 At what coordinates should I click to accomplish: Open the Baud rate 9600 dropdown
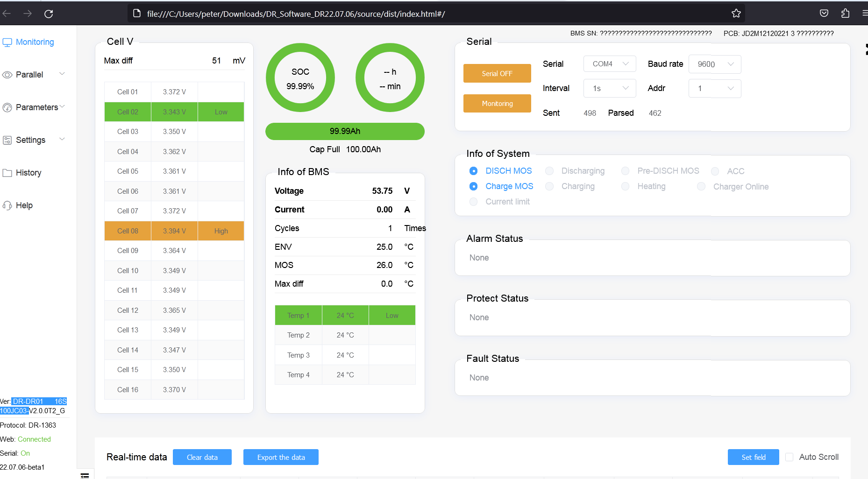pyautogui.click(x=715, y=64)
